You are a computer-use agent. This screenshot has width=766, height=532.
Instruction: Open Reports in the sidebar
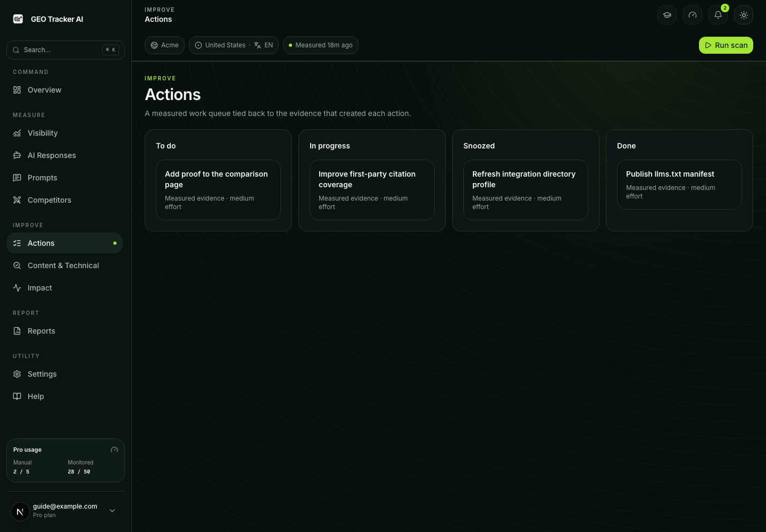64,331
